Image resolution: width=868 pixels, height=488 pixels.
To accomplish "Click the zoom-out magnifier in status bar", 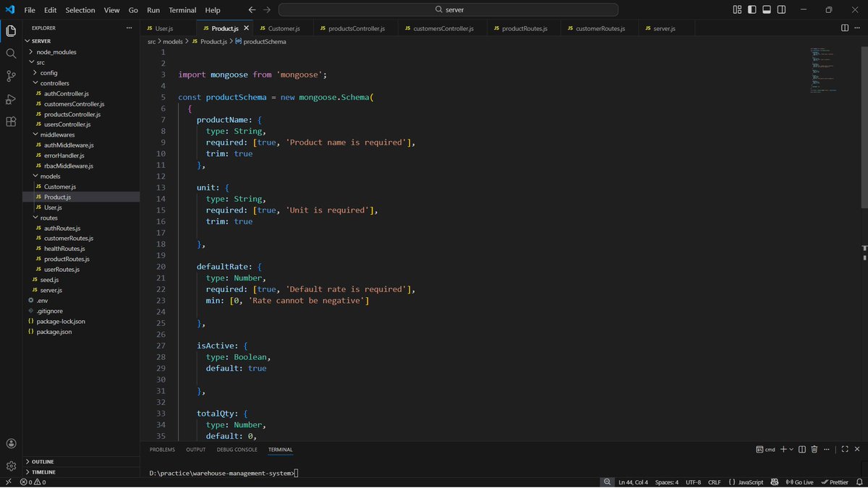I will pos(606,482).
